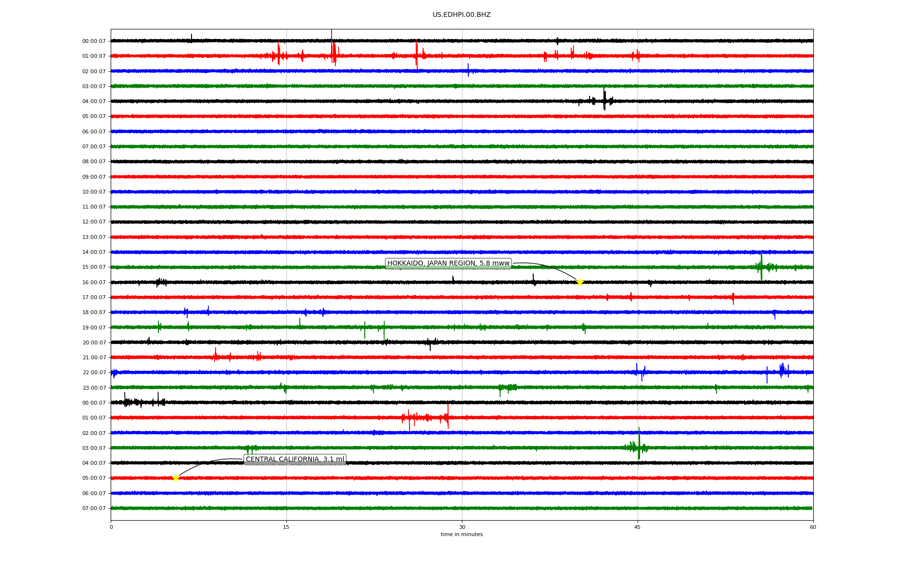The width and height of the screenshot is (924, 578).
Task: Click the 30 minute x-axis tick label
Action: point(462,527)
